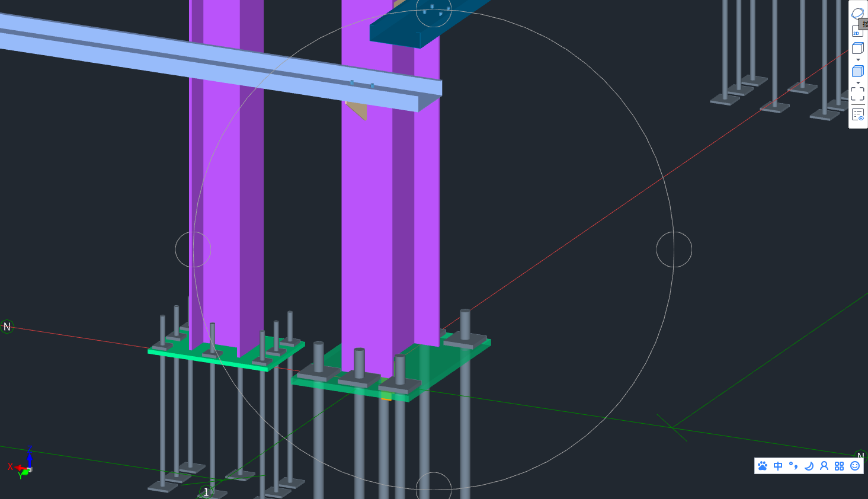Open the input-method user account icon

tap(824, 466)
